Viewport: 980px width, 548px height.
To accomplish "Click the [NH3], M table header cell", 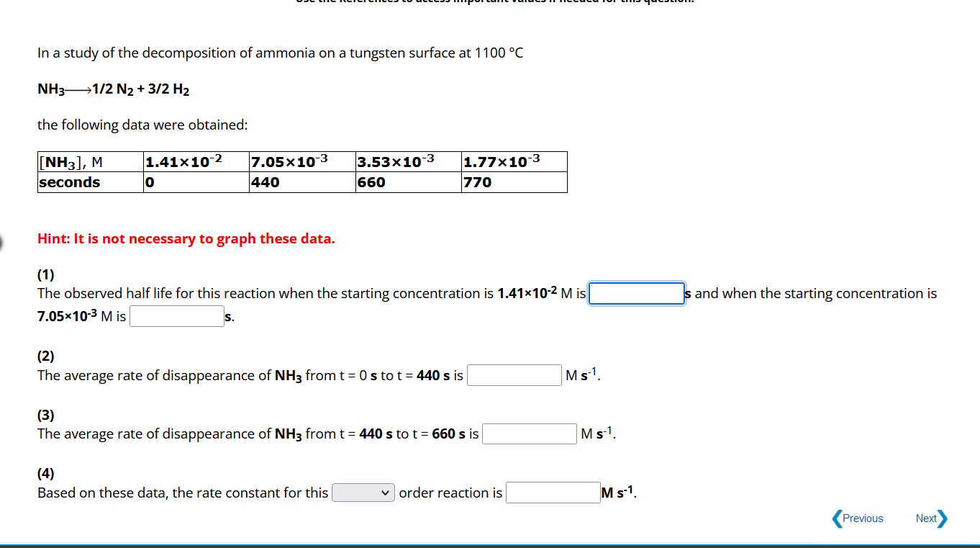I will pos(90,162).
